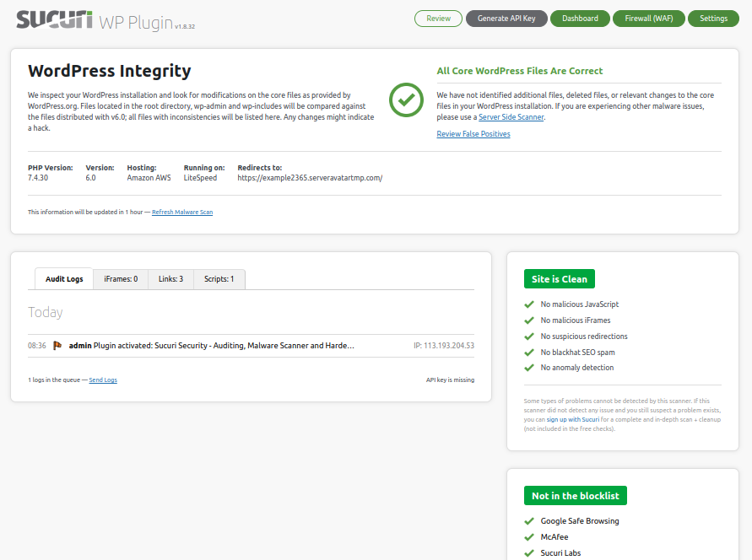
Task: Click the checkmark beside Sucuri Labs
Action: [529, 553]
